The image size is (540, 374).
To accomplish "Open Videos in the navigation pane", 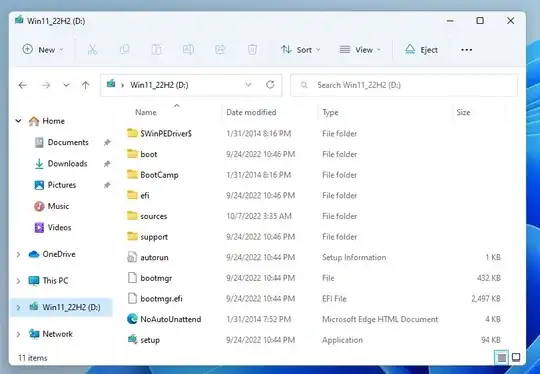I will point(59,228).
